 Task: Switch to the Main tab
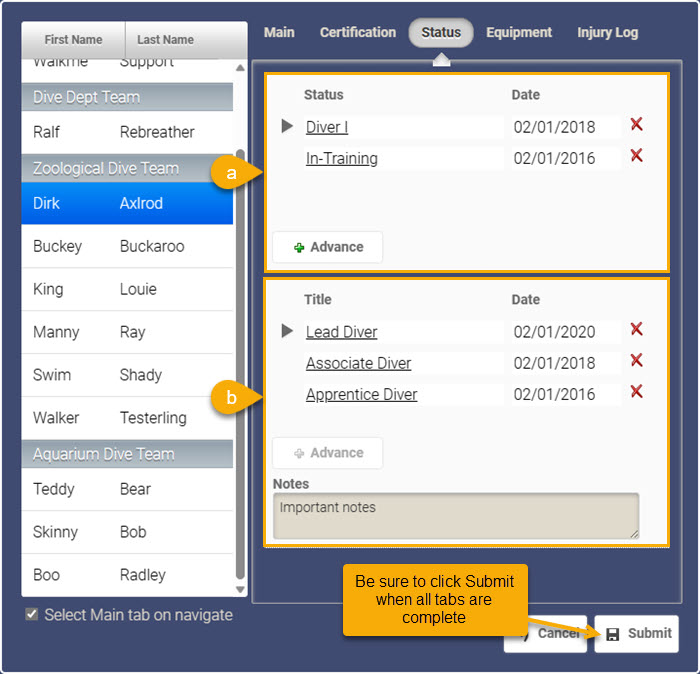279,32
